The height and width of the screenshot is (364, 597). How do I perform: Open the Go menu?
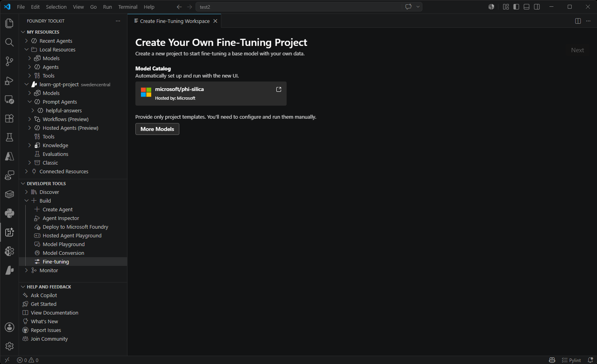93,7
